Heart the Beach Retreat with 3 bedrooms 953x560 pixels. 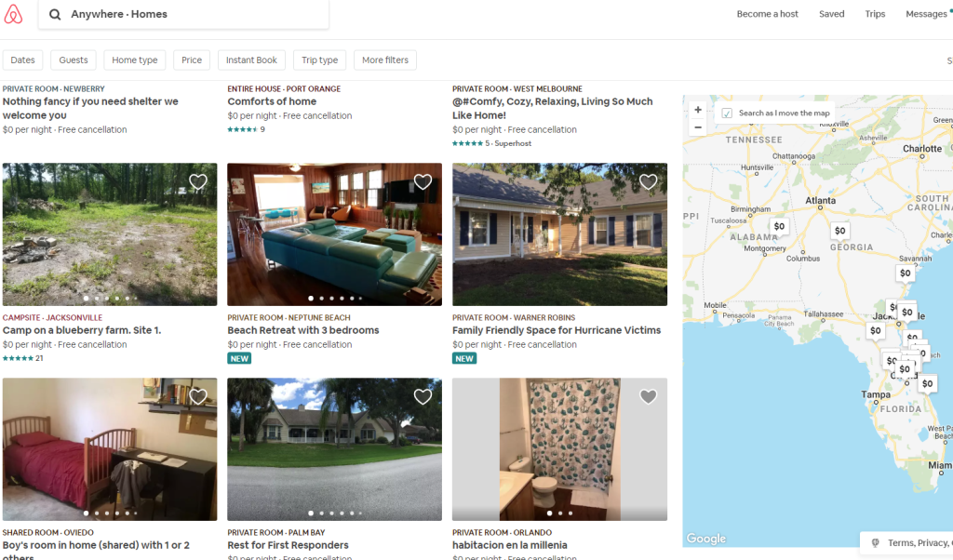(x=423, y=182)
